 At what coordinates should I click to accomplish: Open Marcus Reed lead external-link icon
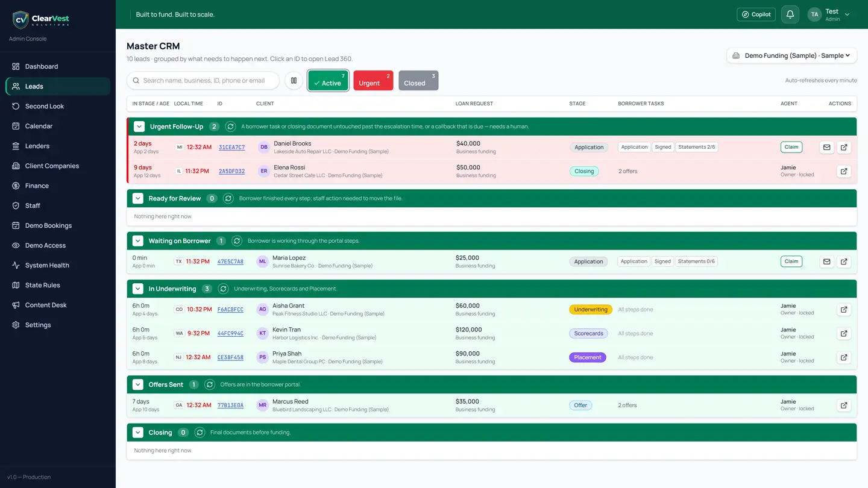pos(844,405)
